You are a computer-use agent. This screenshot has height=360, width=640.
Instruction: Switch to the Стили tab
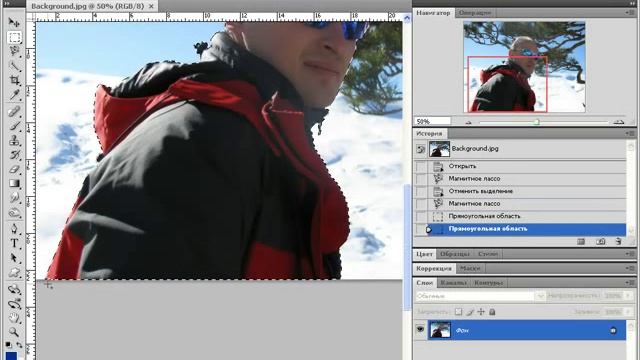point(487,254)
